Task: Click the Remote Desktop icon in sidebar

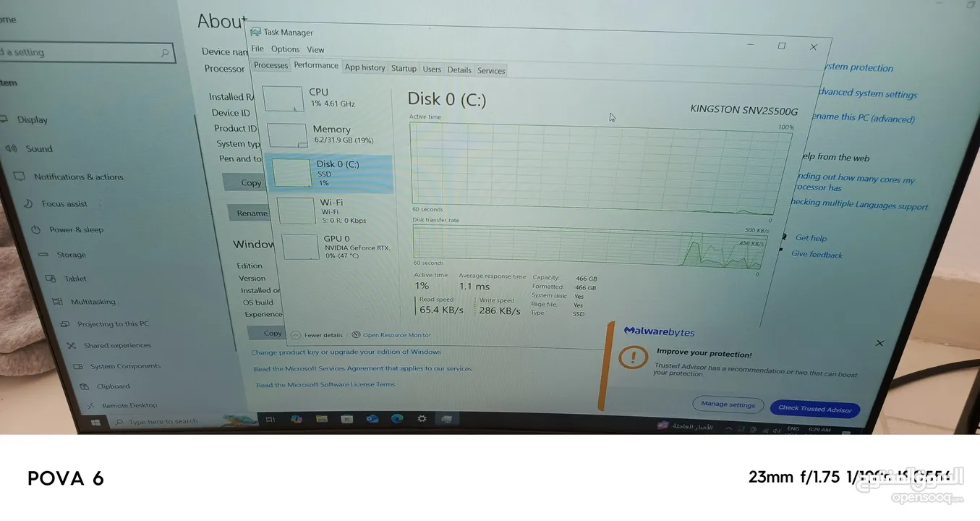Action: click(90, 406)
